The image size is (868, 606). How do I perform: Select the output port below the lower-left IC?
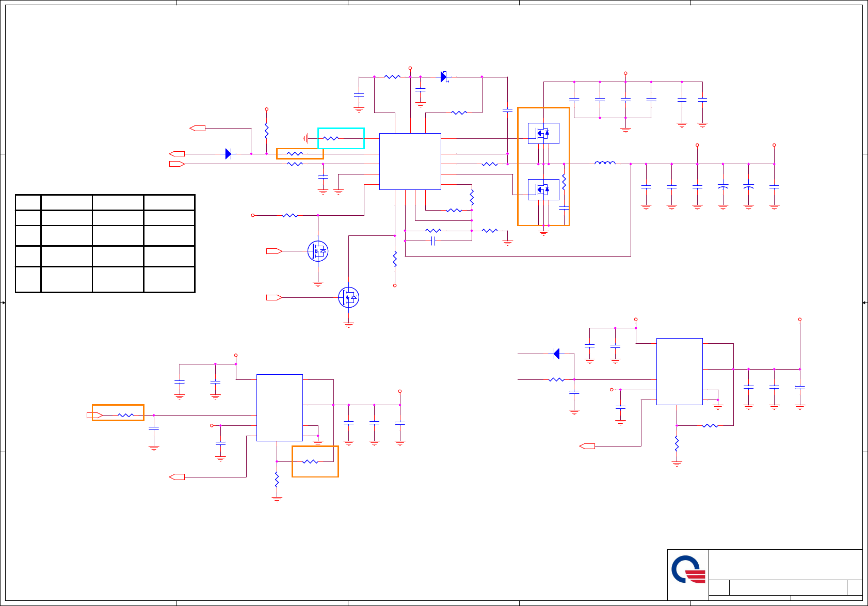pyautogui.click(x=177, y=477)
